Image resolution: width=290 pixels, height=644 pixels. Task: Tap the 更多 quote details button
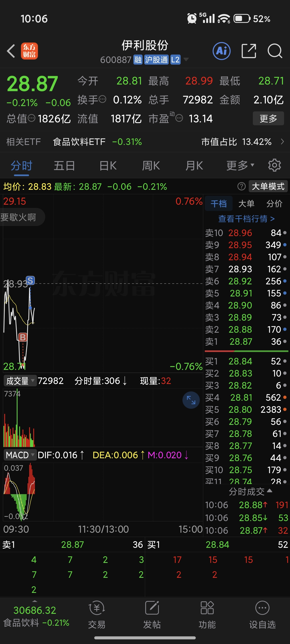pos(268,118)
